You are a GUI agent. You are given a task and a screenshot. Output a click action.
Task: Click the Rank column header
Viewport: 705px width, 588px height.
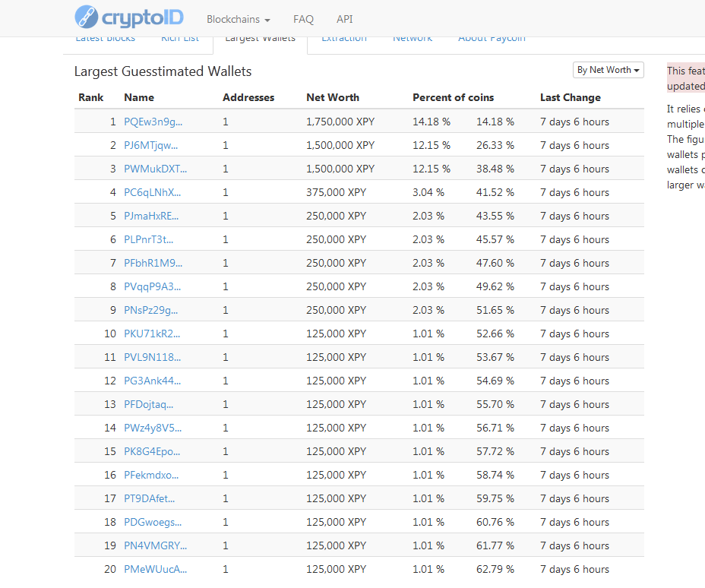coord(91,97)
